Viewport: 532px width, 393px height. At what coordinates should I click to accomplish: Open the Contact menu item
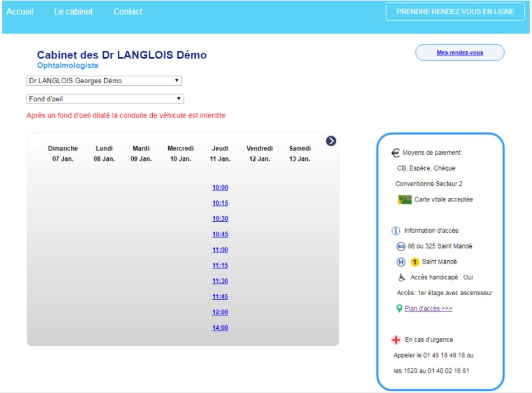tap(128, 12)
